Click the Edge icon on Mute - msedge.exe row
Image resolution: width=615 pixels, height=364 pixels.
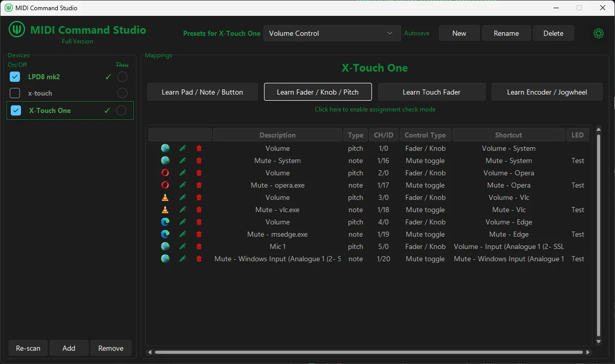tap(165, 234)
